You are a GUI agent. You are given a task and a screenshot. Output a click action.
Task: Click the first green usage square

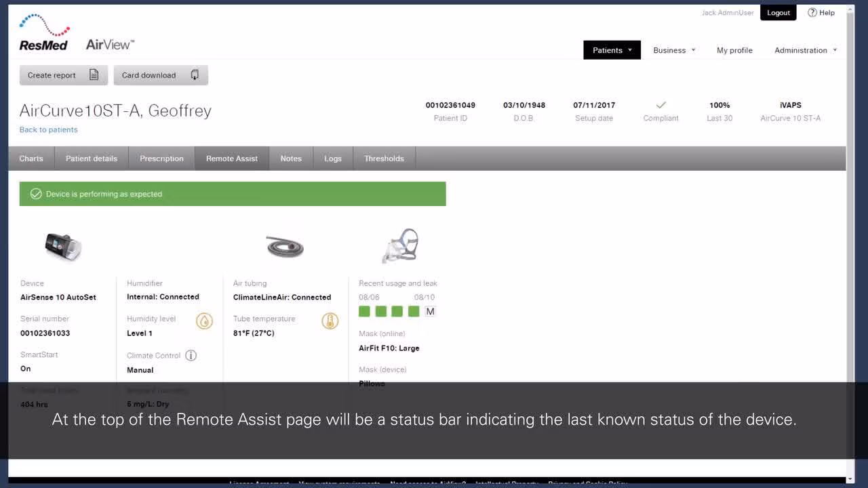(364, 311)
